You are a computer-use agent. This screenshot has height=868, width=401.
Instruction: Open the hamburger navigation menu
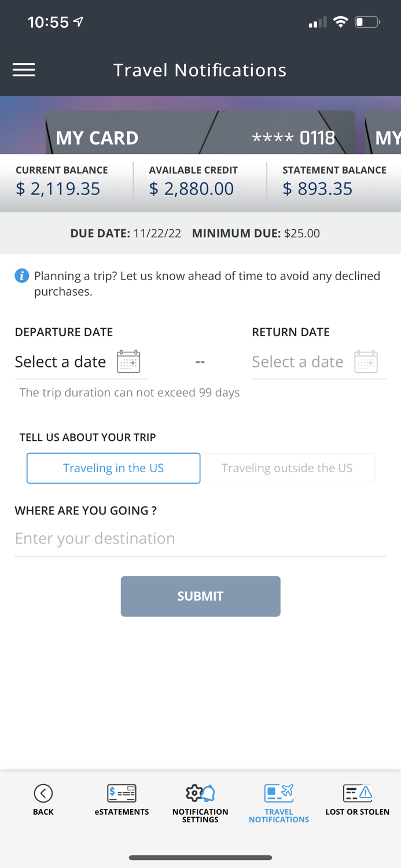24,69
